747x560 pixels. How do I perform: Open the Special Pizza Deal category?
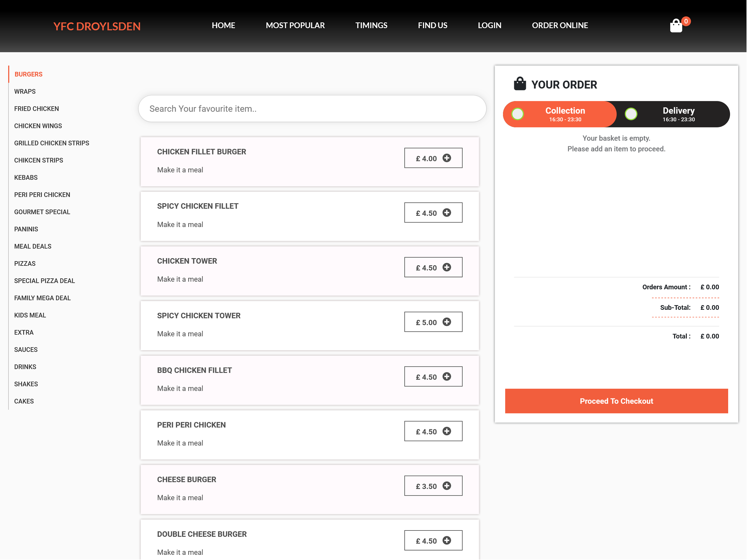(x=45, y=281)
